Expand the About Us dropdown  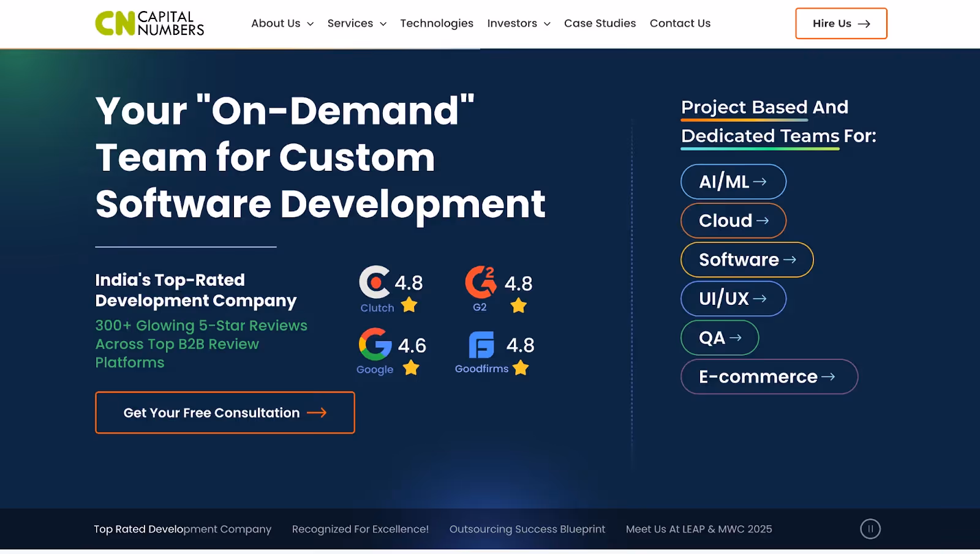click(282, 23)
